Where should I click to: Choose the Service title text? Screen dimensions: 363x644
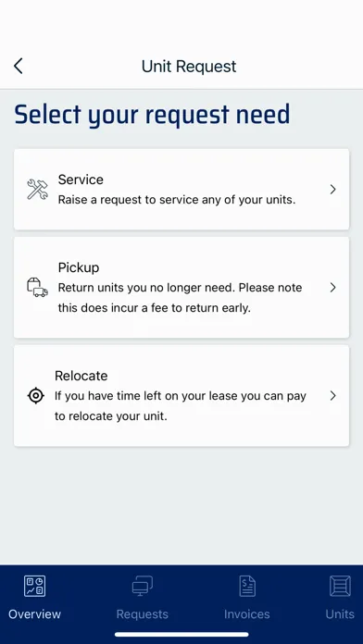click(81, 180)
